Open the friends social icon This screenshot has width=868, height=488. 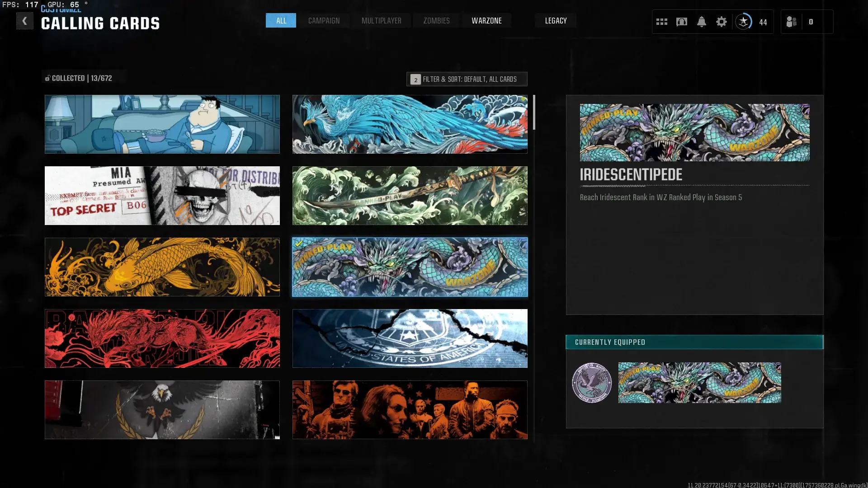791,22
